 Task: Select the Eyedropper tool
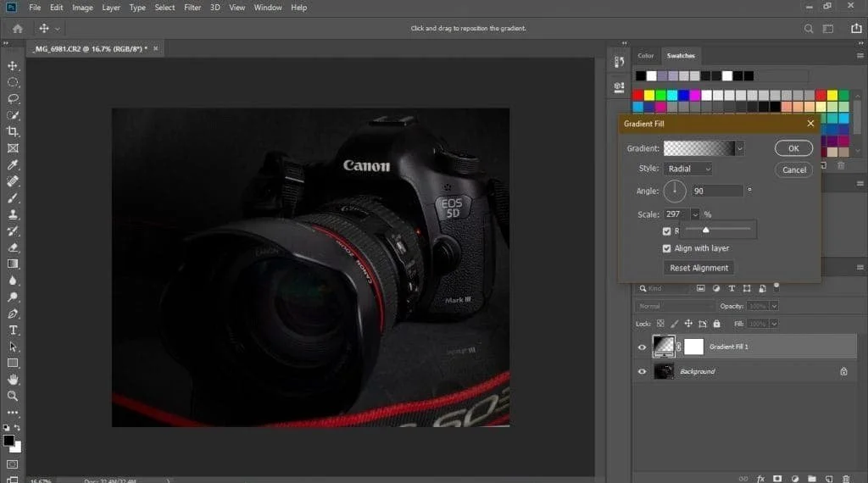point(13,165)
